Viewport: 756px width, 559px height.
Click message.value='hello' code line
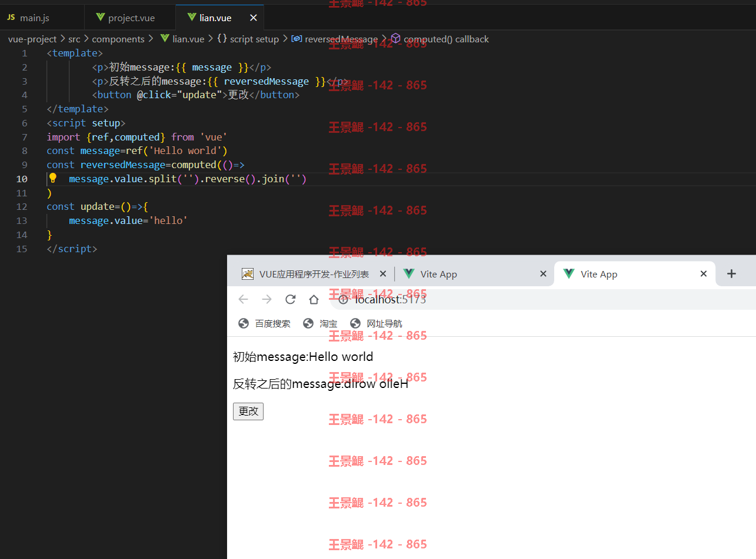point(128,220)
